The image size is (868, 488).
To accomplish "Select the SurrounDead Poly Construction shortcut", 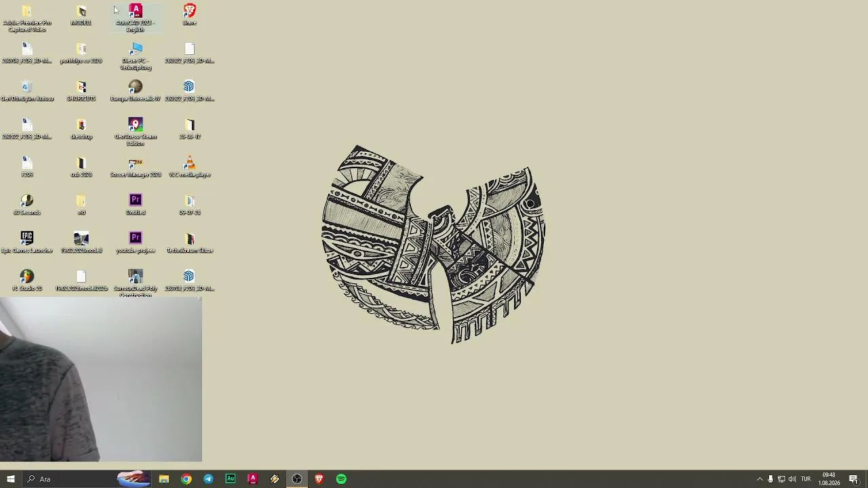I will coord(136,284).
